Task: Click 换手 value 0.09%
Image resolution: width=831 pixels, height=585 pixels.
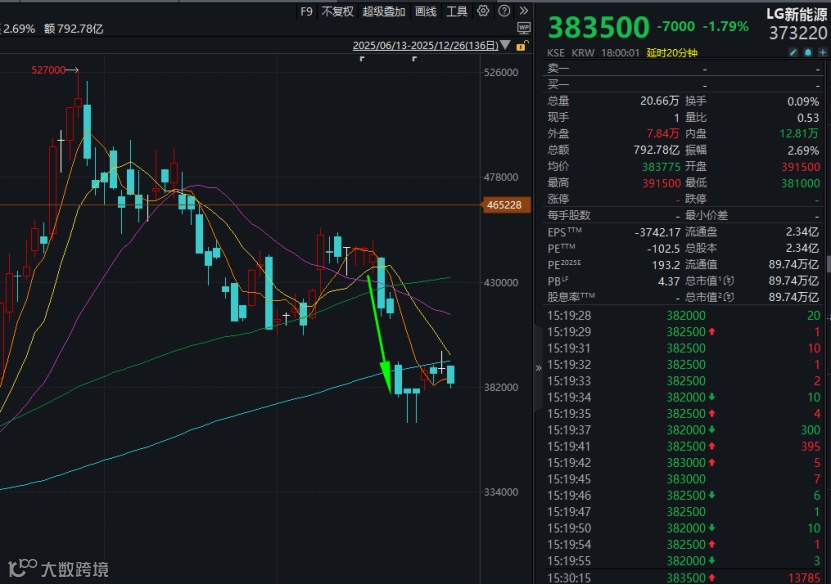Action: click(x=803, y=101)
